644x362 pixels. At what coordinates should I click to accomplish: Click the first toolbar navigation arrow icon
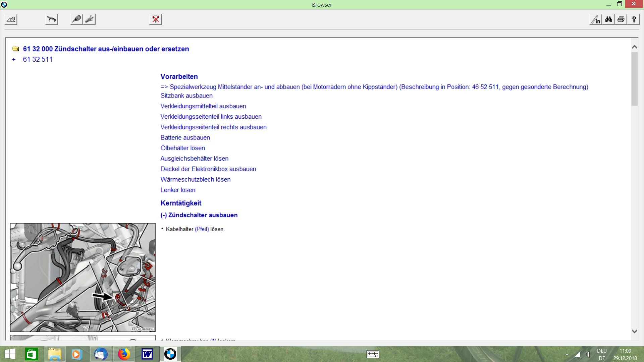point(11,19)
